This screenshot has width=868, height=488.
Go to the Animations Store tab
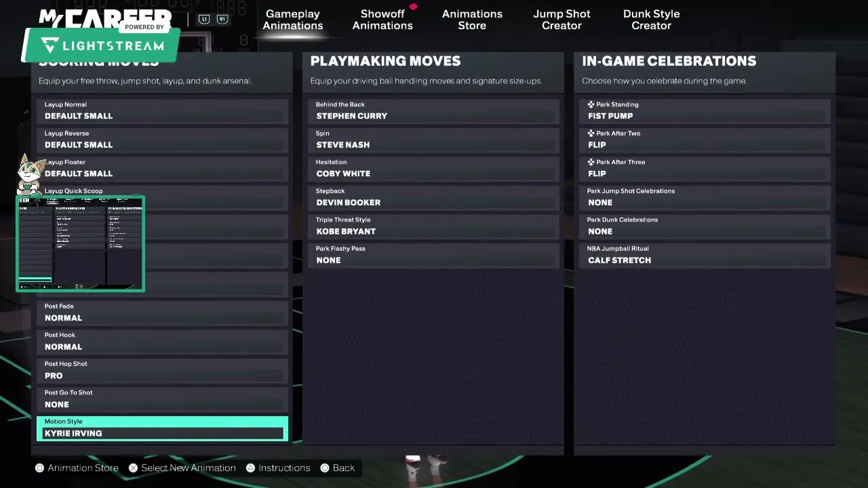(472, 20)
